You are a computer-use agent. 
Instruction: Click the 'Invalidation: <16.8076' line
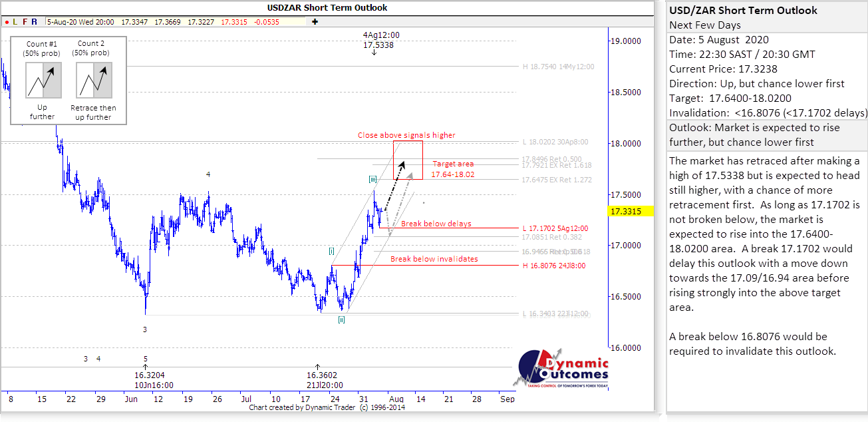pyautogui.click(x=768, y=112)
